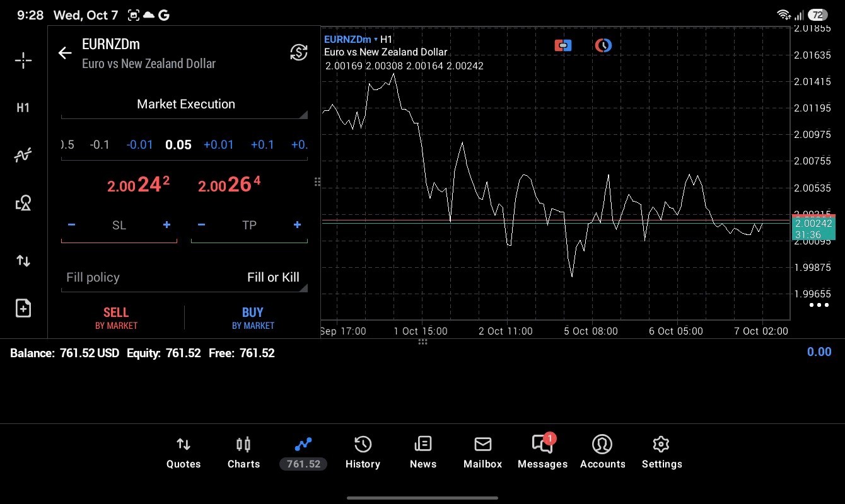
Task: Decrease volume by 0.1
Action: [x=100, y=145]
